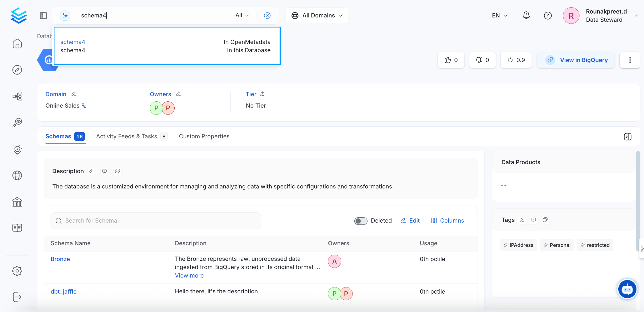
Task: Open the help question-mark icon in header
Action: click(x=548, y=15)
